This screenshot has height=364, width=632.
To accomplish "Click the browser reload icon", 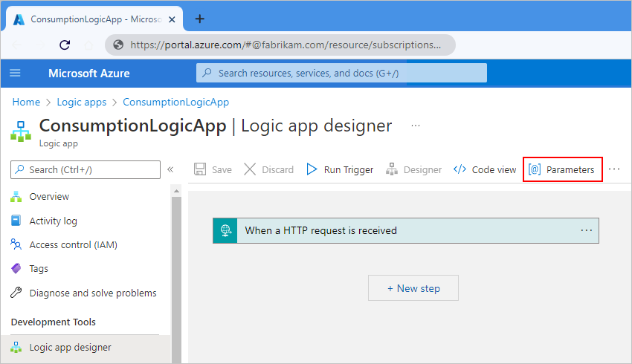I will click(x=65, y=45).
